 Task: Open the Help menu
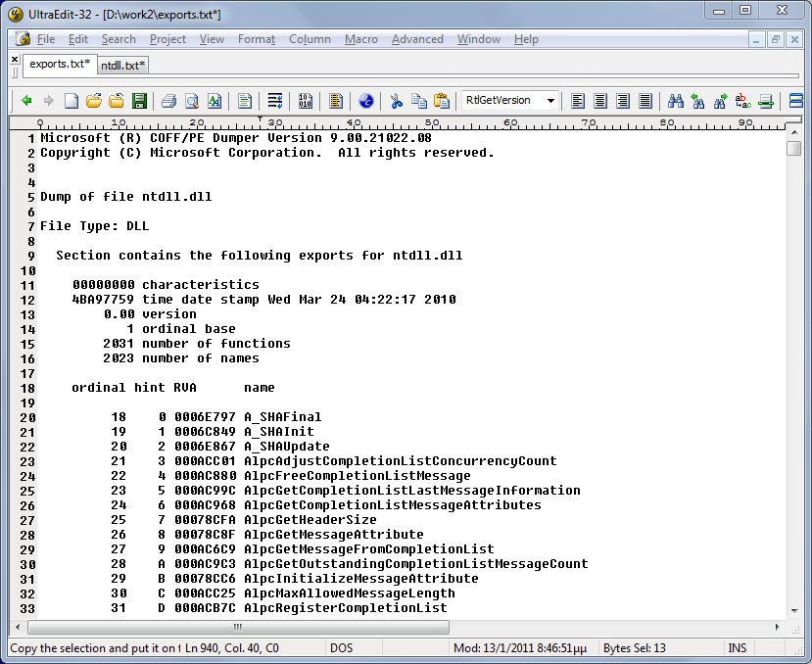point(526,39)
